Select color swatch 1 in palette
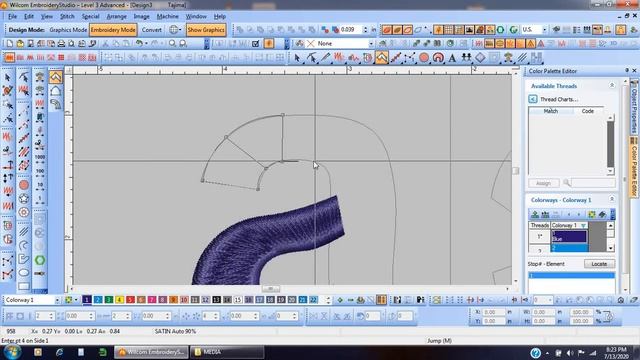The height and width of the screenshot is (360, 640). coord(87,300)
